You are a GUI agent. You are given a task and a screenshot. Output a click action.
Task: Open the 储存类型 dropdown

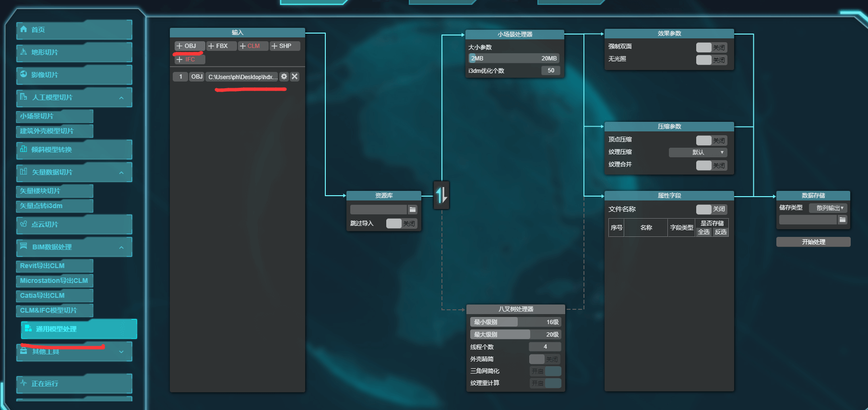click(829, 208)
